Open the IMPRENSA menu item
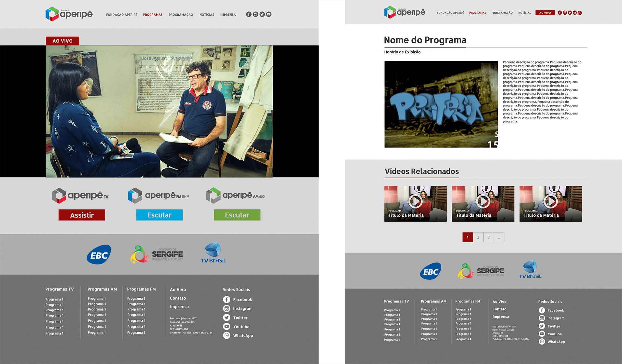 click(228, 15)
